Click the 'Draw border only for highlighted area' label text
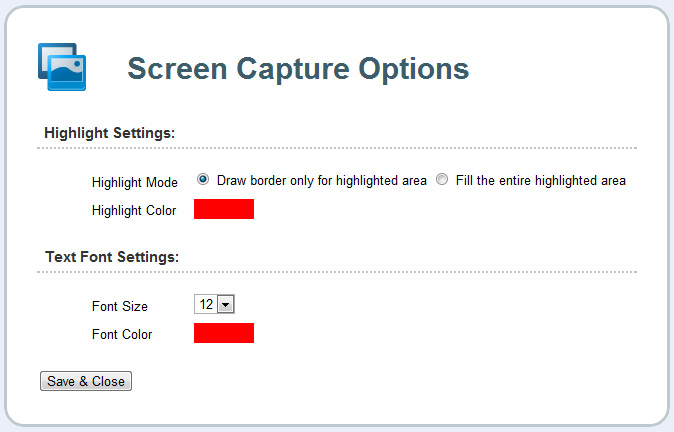Screen dimensions: 674x432 pyautogui.click(x=321, y=181)
